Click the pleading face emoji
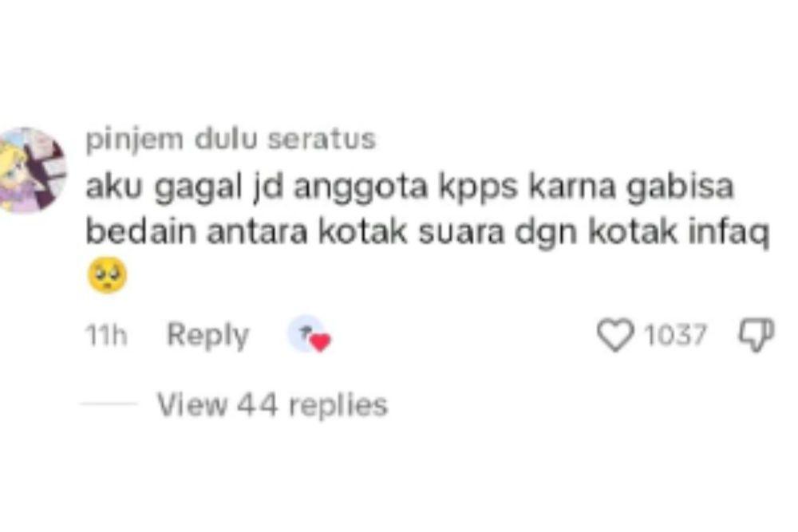The width and height of the screenshot is (798, 532). pyautogui.click(x=108, y=275)
